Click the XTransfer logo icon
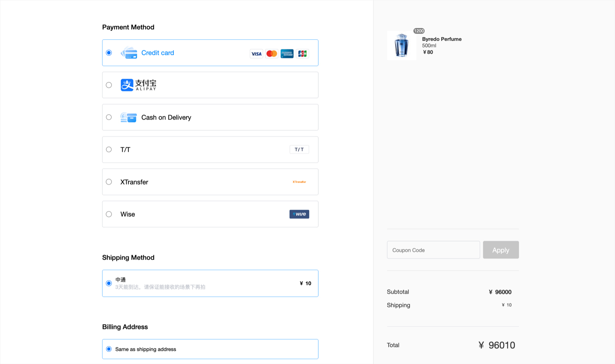615x364 pixels. (x=299, y=182)
